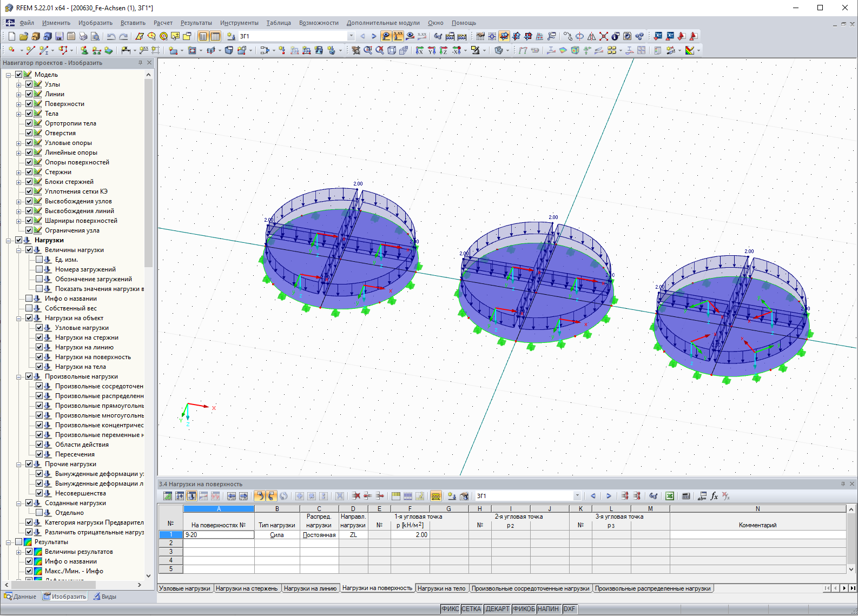Switch to the Узловые нагрузки tab
Image resolution: width=858 pixels, height=616 pixels.
[185, 588]
